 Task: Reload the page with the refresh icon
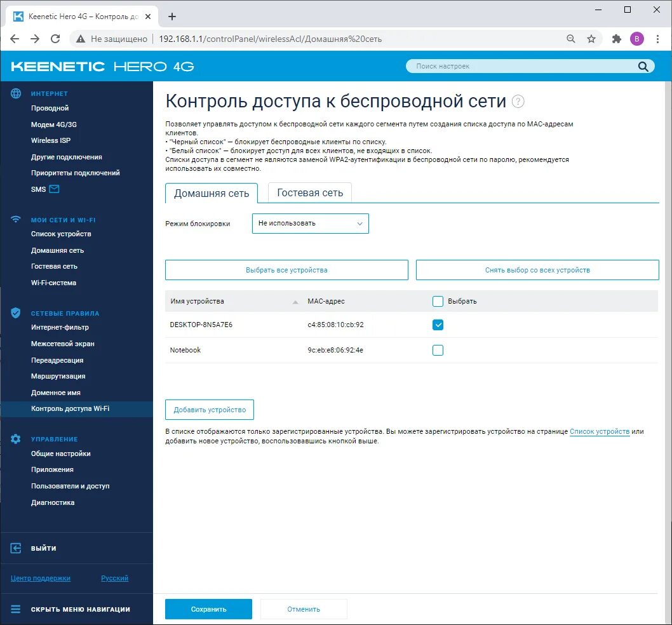pyautogui.click(x=55, y=39)
